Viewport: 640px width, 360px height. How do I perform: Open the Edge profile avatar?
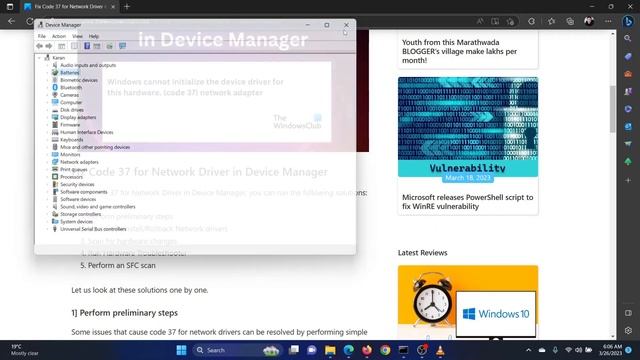[589, 21]
